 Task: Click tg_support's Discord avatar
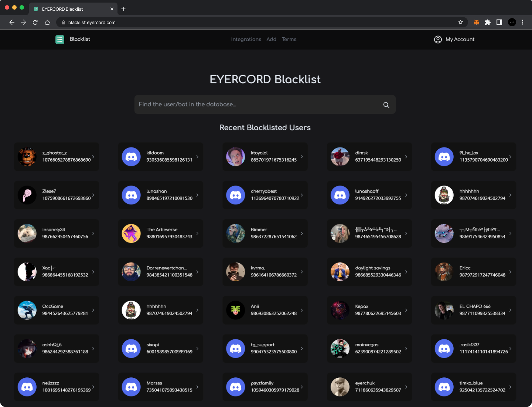tap(236, 349)
